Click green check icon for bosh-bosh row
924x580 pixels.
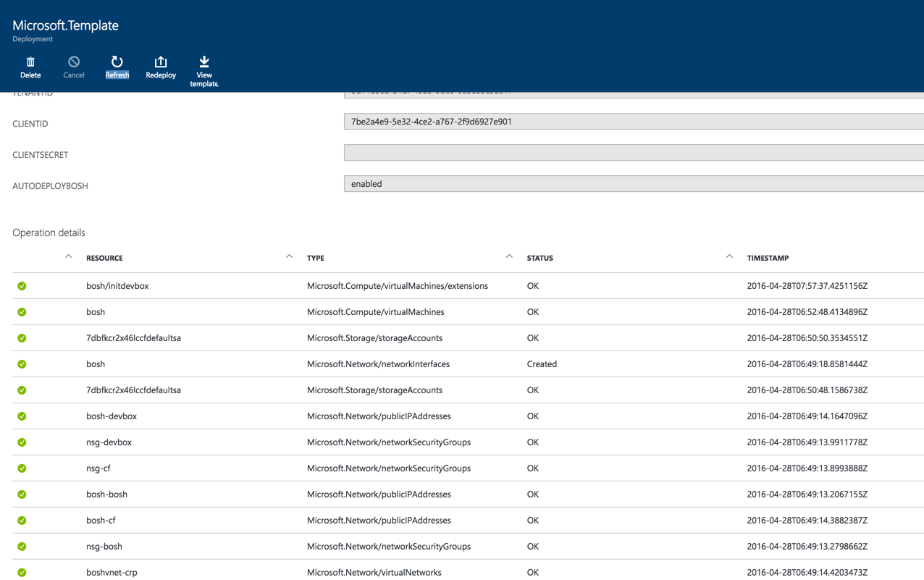click(22, 495)
